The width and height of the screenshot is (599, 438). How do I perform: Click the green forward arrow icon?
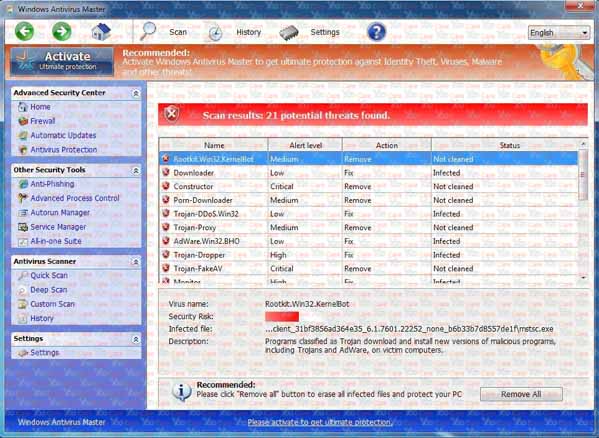click(x=62, y=31)
